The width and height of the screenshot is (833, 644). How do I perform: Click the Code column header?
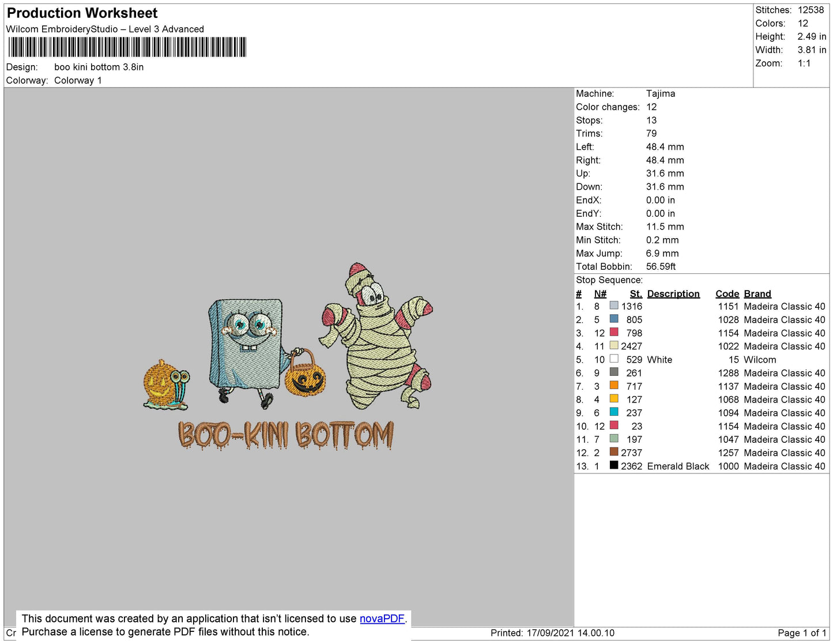(x=727, y=294)
